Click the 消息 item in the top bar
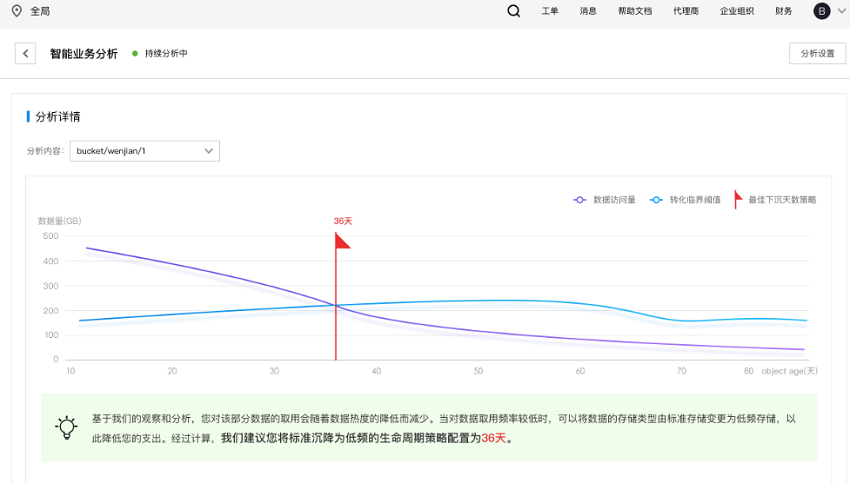This screenshot has width=850, height=483. pos(588,11)
